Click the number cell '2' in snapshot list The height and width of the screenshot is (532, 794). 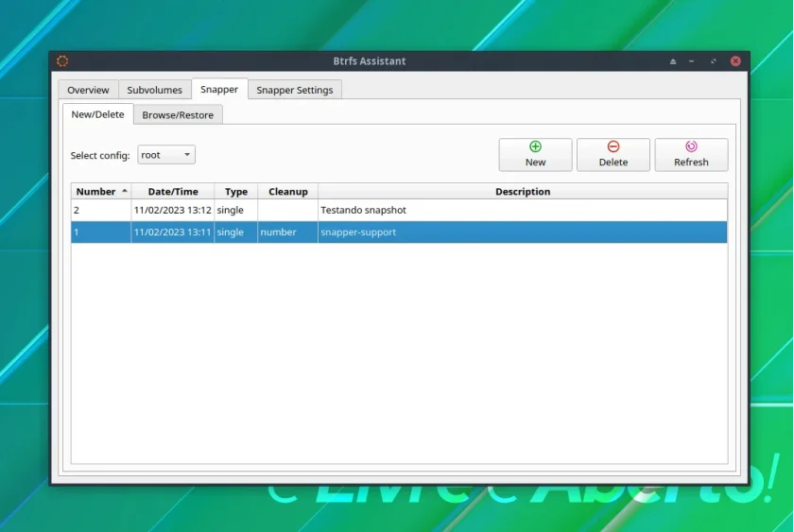101,210
